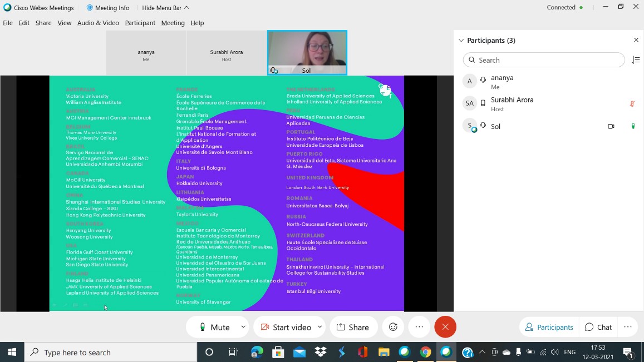This screenshot has height=362, width=644.
Task: Open the View menu
Action: [x=65, y=23]
